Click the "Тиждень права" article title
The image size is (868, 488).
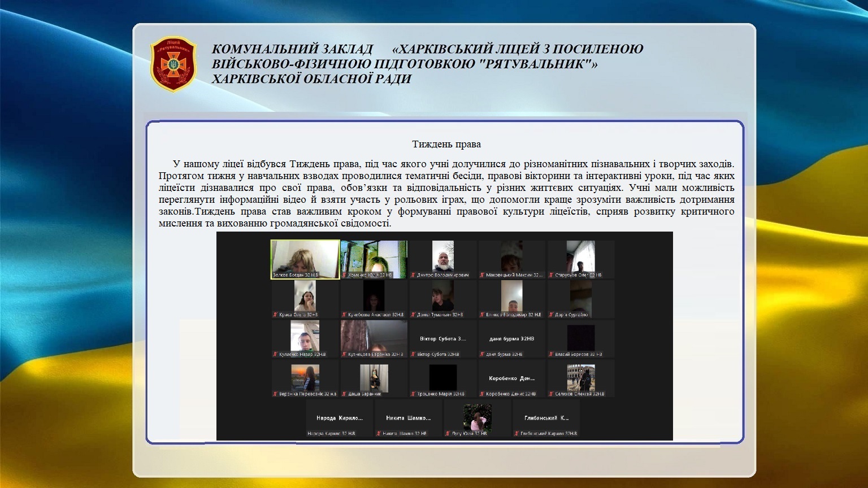(446, 144)
